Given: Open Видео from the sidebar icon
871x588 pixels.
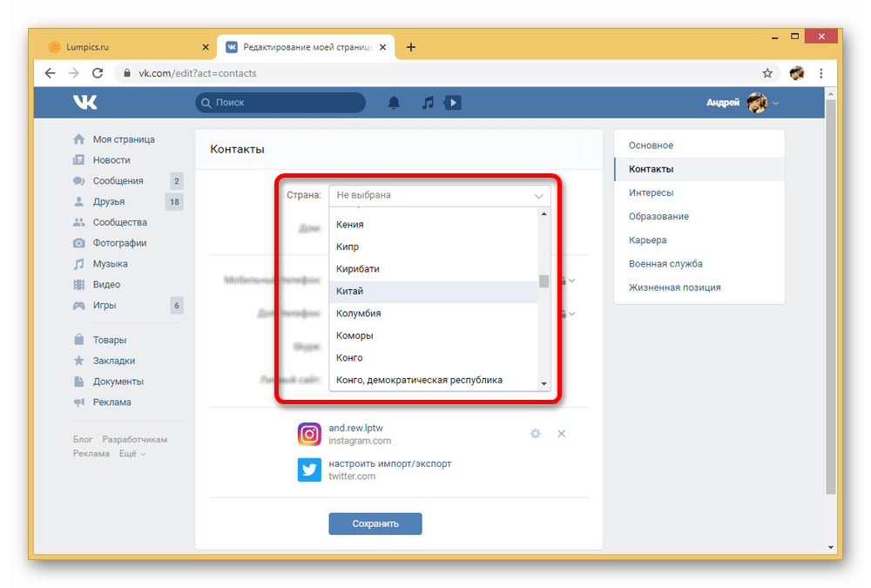Looking at the screenshot, I should point(78,284).
